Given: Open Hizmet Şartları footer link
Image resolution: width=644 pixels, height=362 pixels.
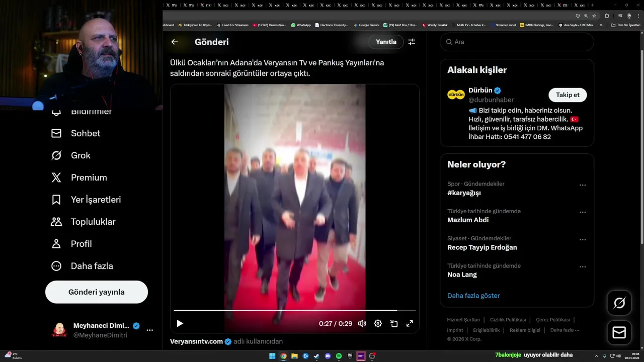Looking at the screenshot, I should (463, 320).
